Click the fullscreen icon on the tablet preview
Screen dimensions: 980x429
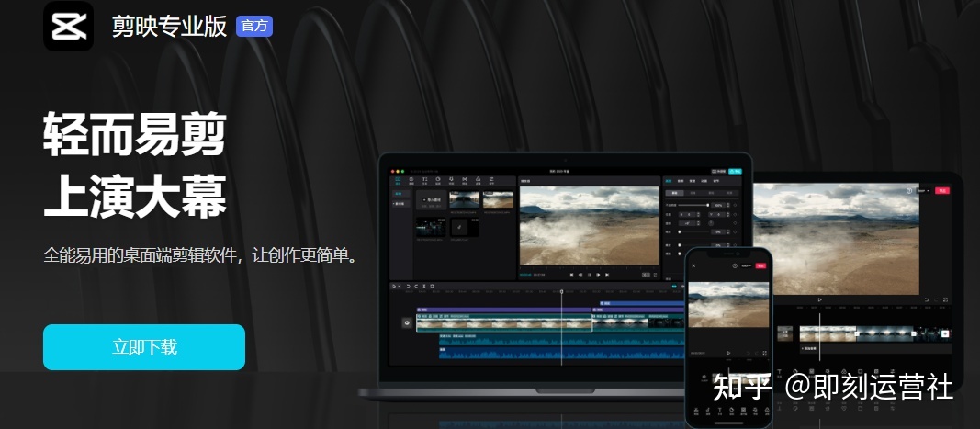945,299
